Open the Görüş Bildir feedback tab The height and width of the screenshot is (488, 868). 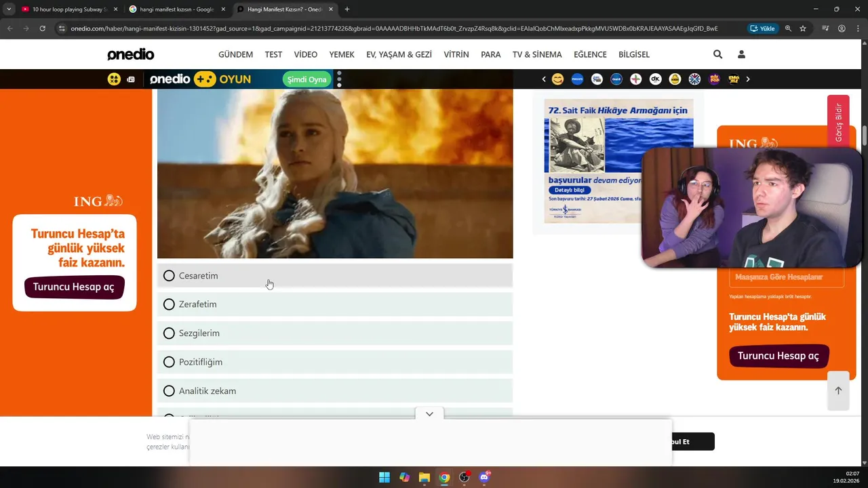tap(838, 122)
